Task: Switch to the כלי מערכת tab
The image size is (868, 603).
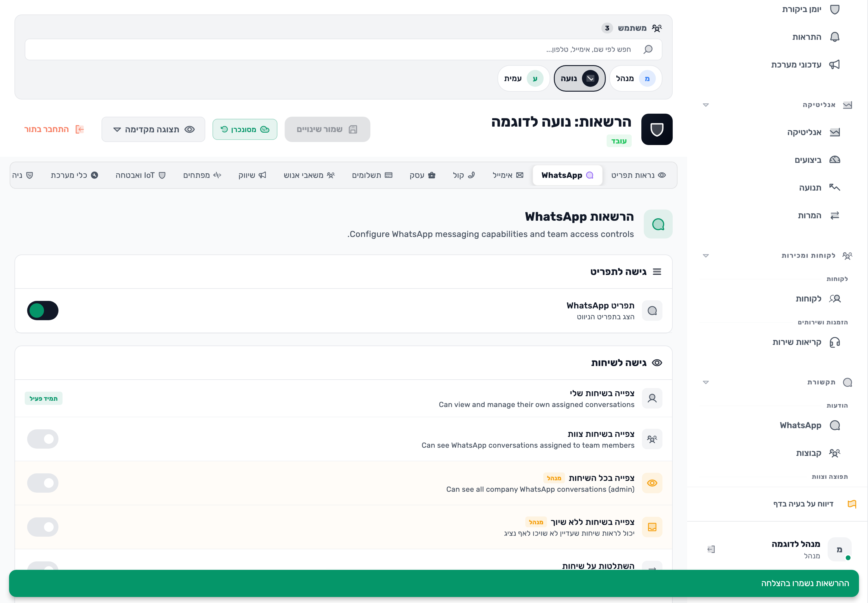Action: pos(74,175)
